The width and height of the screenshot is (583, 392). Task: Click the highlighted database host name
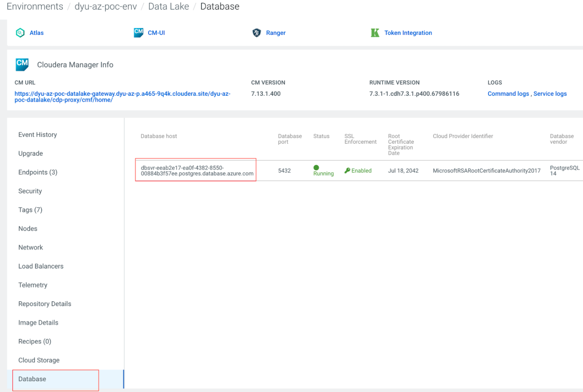[197, 170]
